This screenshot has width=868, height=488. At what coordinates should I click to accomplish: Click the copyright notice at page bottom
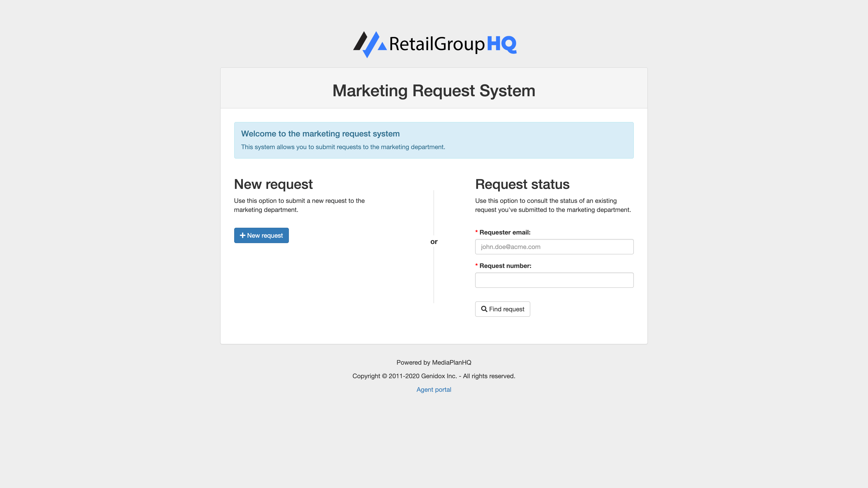(434, 376)
